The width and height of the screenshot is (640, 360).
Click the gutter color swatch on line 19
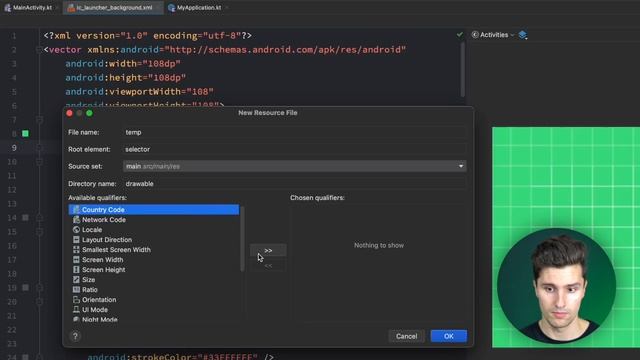point(25,287)
